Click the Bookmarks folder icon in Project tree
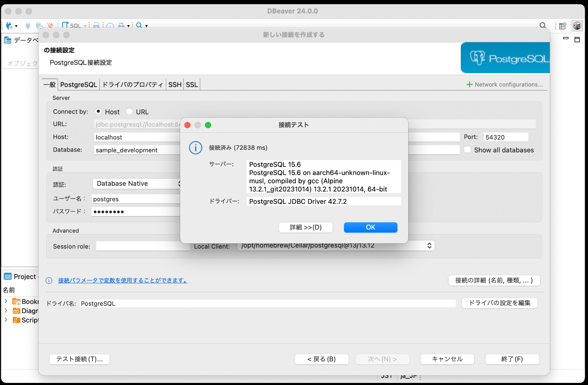Image resolution: width=588 pixels, height=385 pixels. point(16,301)
